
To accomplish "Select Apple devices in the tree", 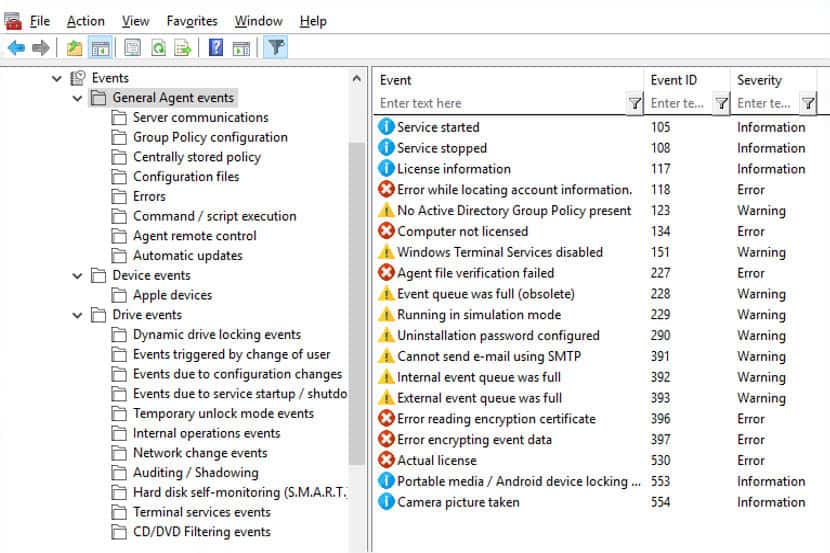I will [172, 295].
